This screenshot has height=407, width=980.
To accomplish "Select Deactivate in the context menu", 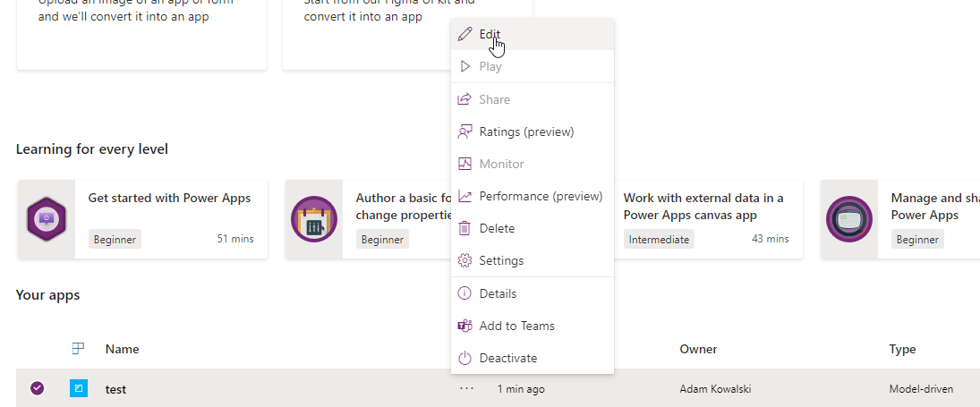I will point(532,359).
